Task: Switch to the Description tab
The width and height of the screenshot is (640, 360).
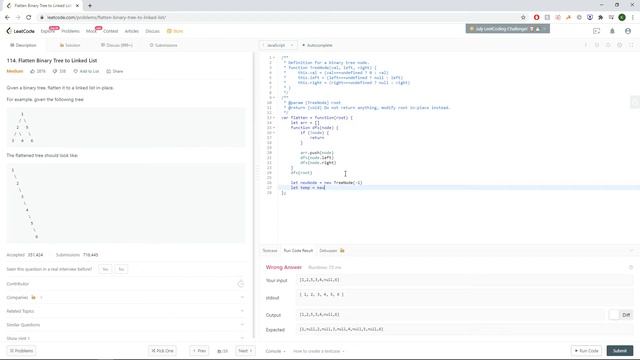Action: coord(23,45)
